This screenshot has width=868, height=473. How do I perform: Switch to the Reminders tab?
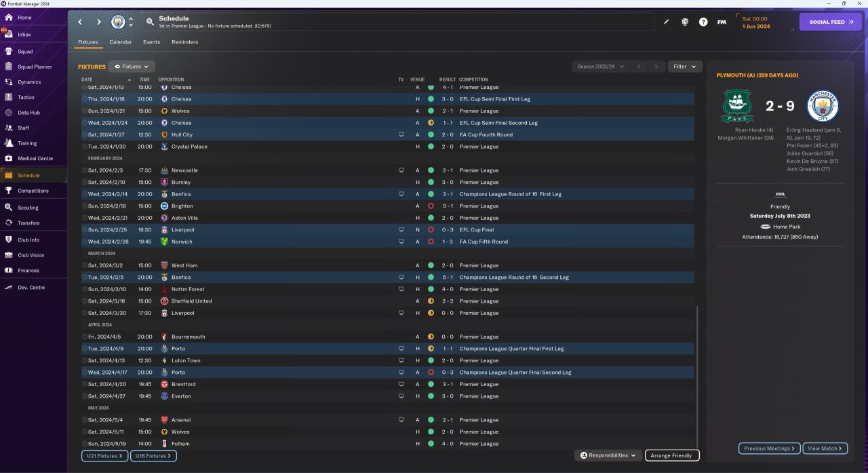coord(185,42)
